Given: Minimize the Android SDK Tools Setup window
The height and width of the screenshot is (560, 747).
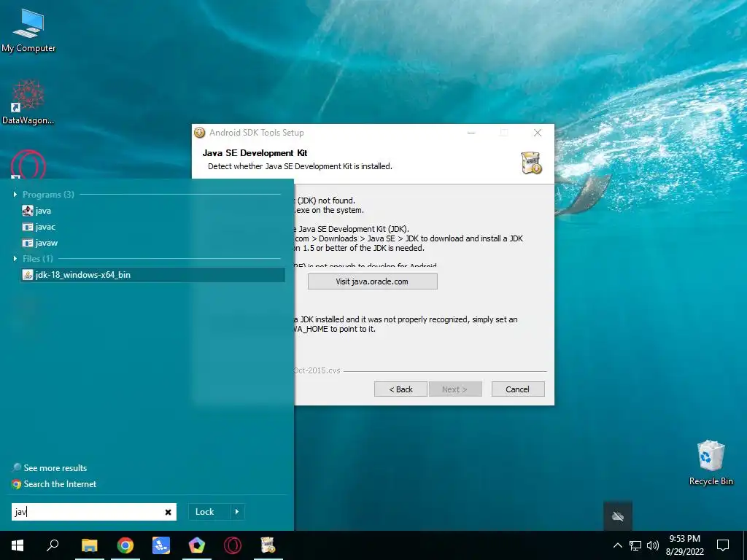Looking at the screenshot, I should [471, 133].
